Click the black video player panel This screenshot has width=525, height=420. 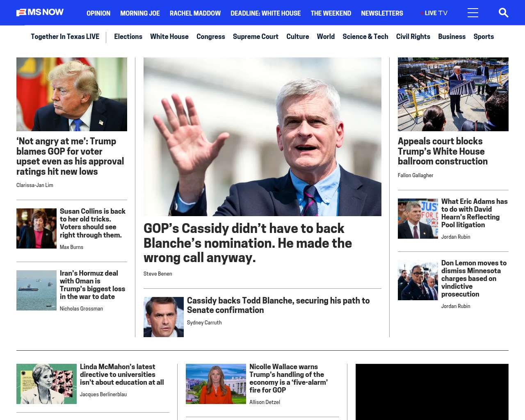coord(432,392)
